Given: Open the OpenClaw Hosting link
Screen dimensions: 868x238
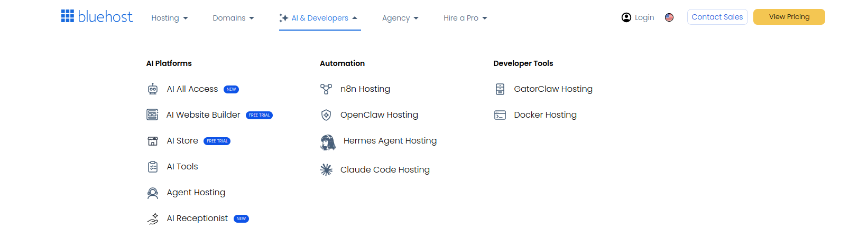Looking at the screenshot, I should 379,115.
